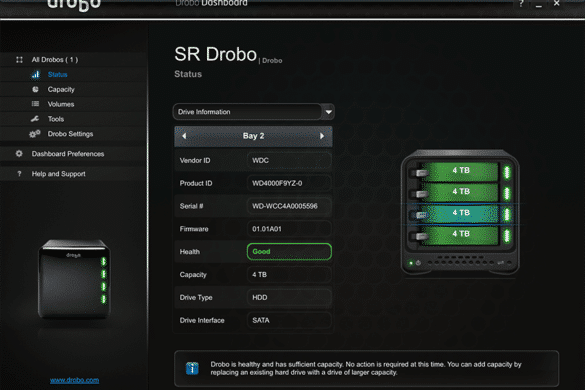Select the highlighted blue 4 TB drive bay
This screenshot has height=390, width=585.
460,213
